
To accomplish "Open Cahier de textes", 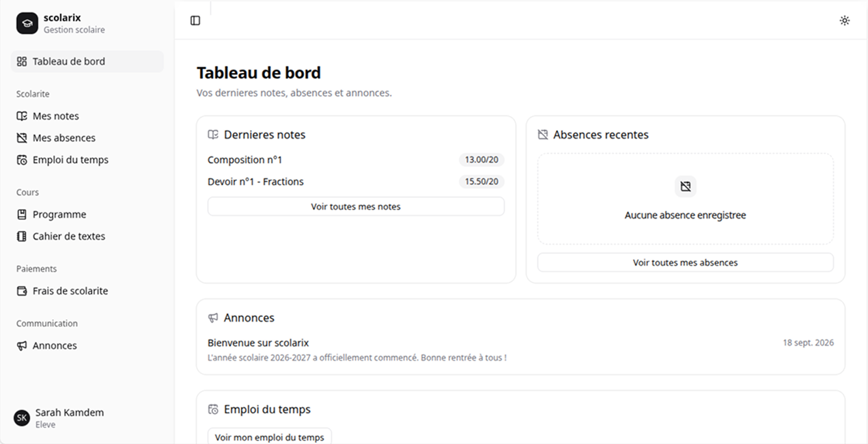I will (x=87, y=236).
